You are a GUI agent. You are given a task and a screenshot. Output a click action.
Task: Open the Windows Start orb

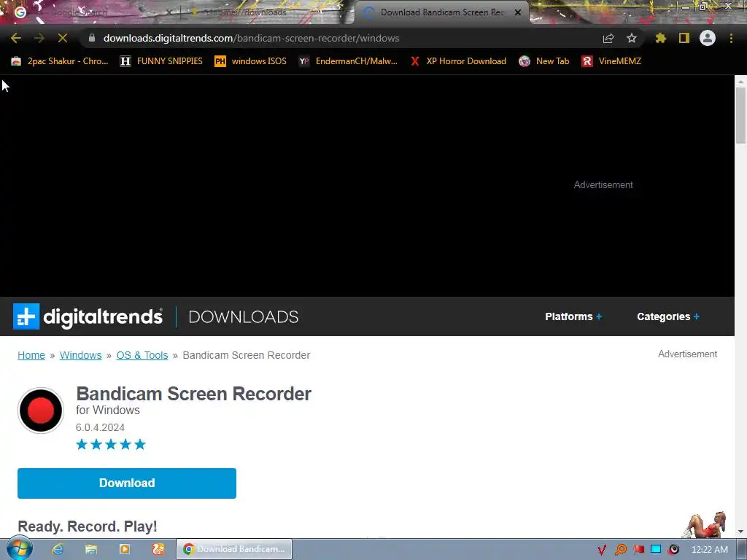tap(20, 549)
